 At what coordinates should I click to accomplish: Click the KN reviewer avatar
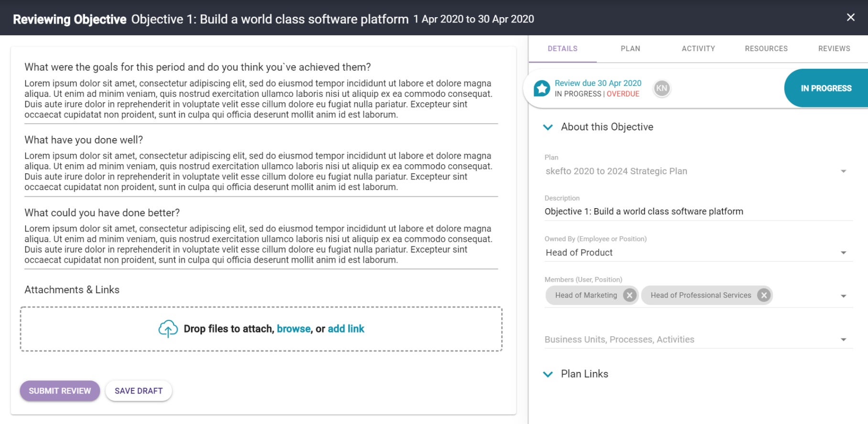click(x=662, y=88)
